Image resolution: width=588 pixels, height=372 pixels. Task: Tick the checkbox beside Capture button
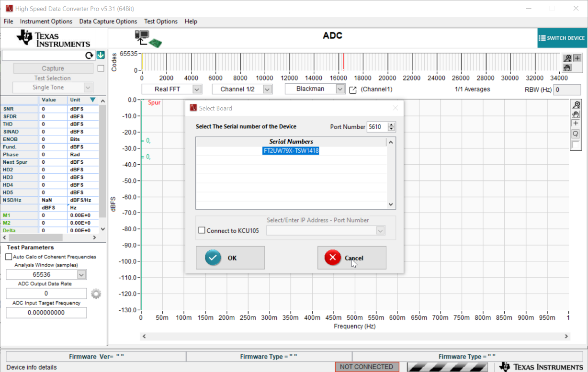coord(101,68)
